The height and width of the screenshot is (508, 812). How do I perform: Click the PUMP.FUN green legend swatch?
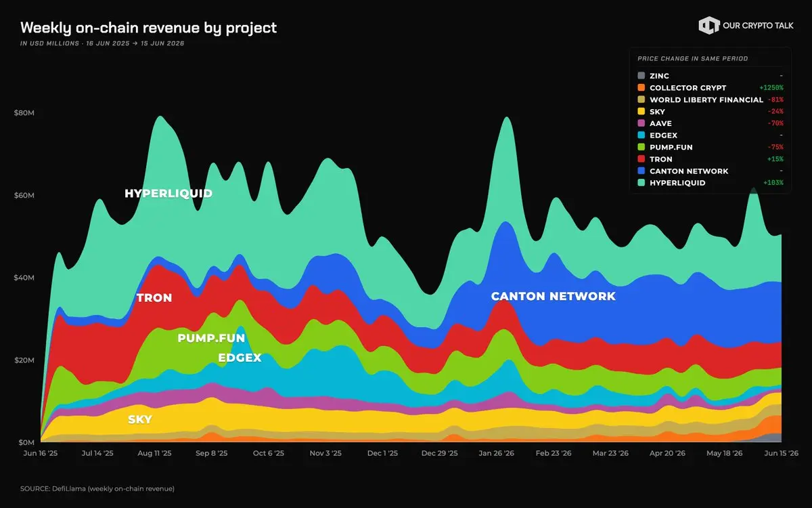[641, 147]
